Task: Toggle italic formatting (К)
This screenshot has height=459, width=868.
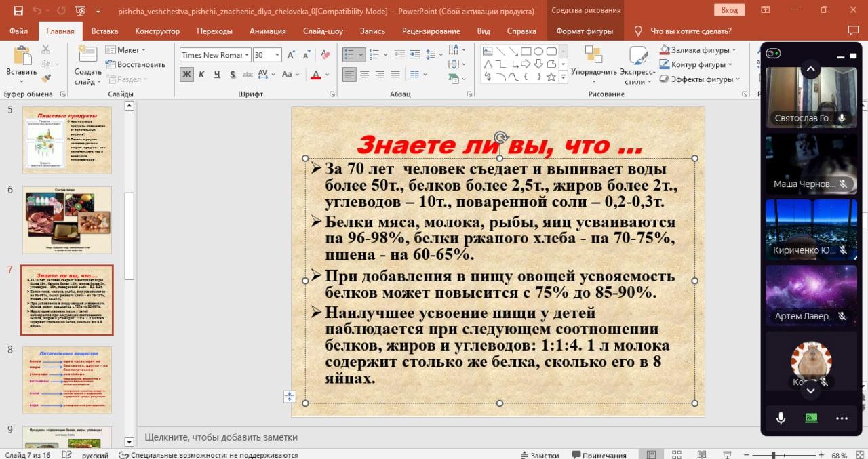Action: click(x=202, y=75)
